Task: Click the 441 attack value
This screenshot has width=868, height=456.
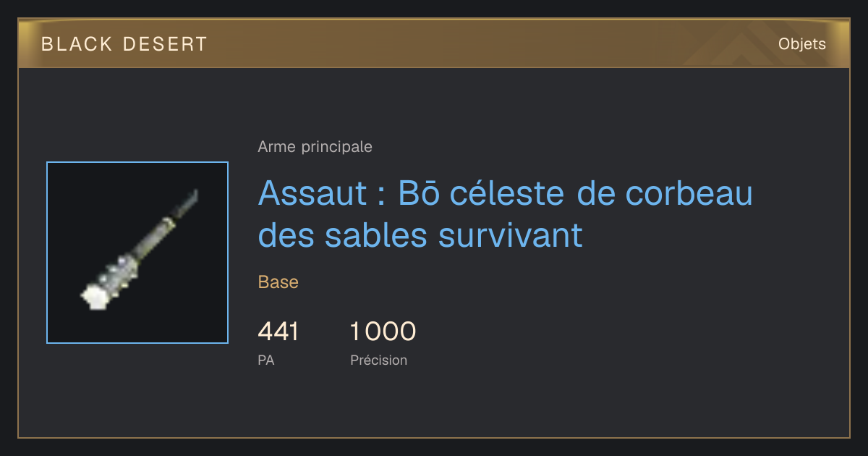Action: tap(278, 332)
